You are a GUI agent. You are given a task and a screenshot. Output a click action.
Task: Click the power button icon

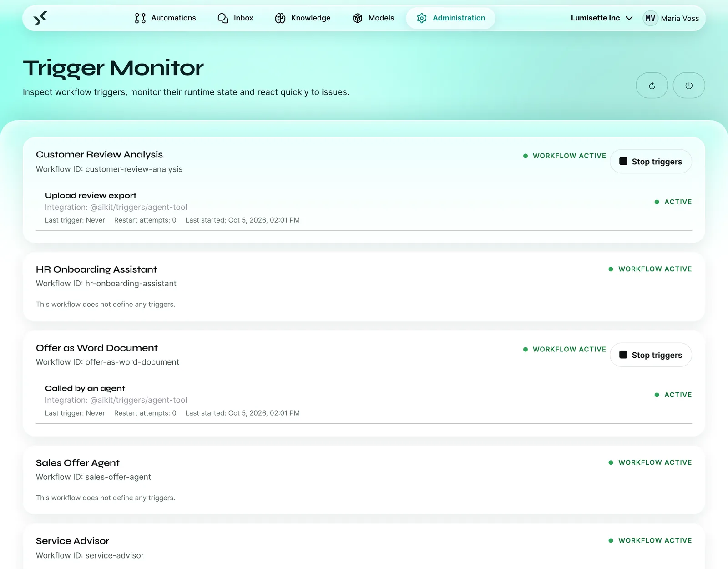tap(689, 86)
